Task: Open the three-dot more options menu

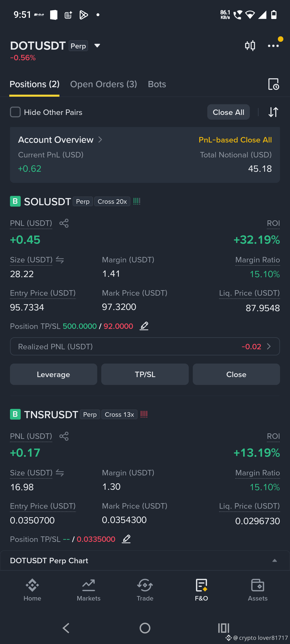Action: 273,46
